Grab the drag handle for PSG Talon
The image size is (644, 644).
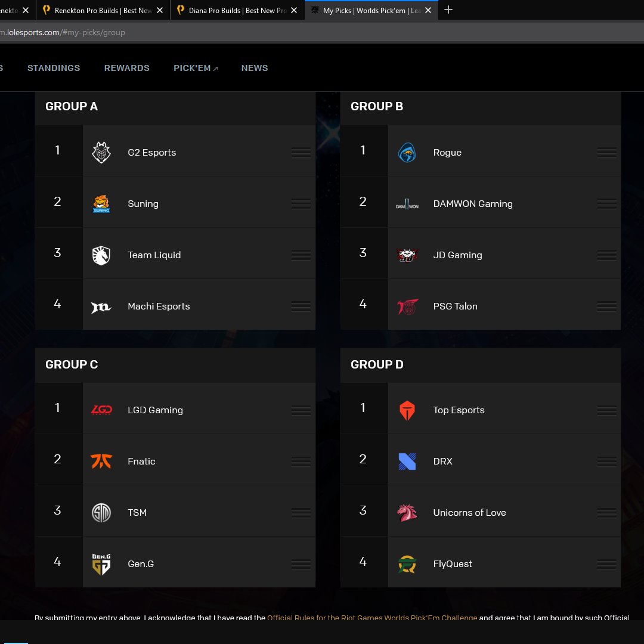click(x=606, y=306)
